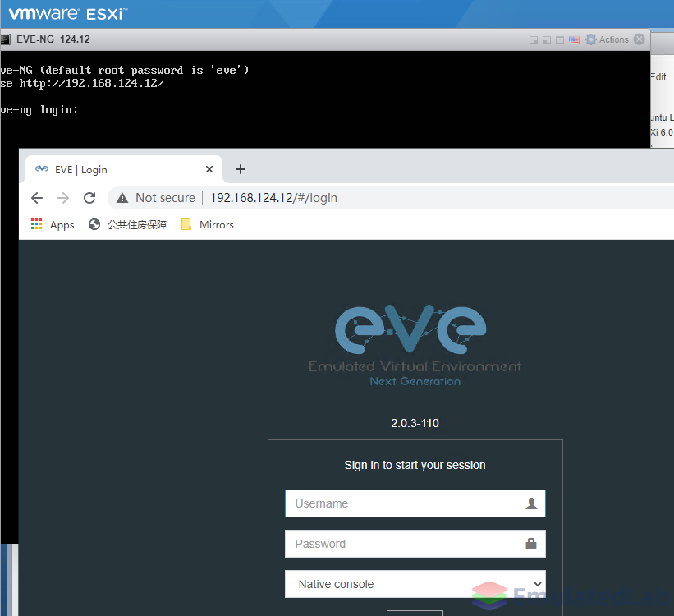Image resolution: width=674 pixels, height=616 pixels.
Task: Click the version text 2.0.3-110
Action: (x=415, y=423)
